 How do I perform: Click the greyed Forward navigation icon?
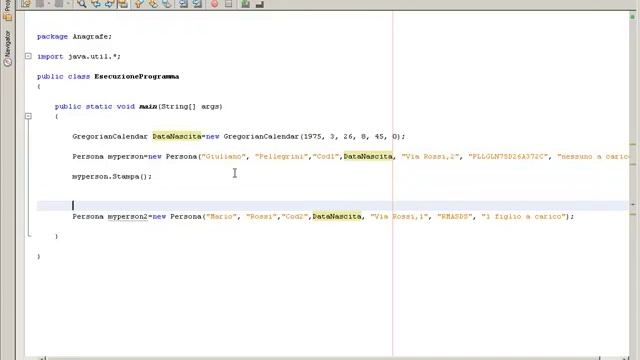point(59,4)
